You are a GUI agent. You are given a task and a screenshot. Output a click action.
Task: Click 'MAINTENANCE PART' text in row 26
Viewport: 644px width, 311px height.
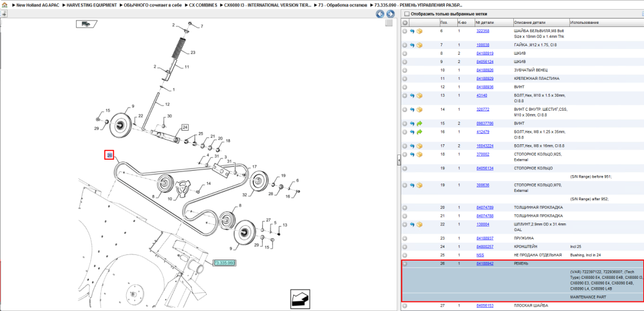(x=588, y=297)
